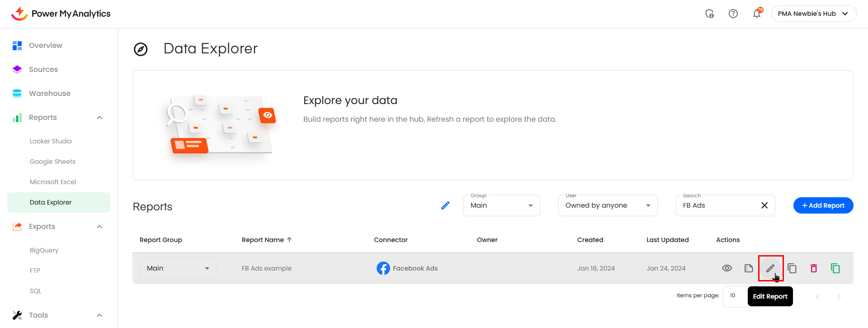The image size is (868, 328).
Task: Click the Add Report button
Action: 823,205
